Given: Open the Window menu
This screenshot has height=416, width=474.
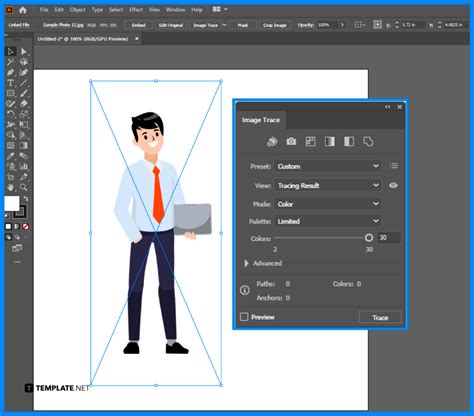Looking at the screenshot, I should coord(175,10).
